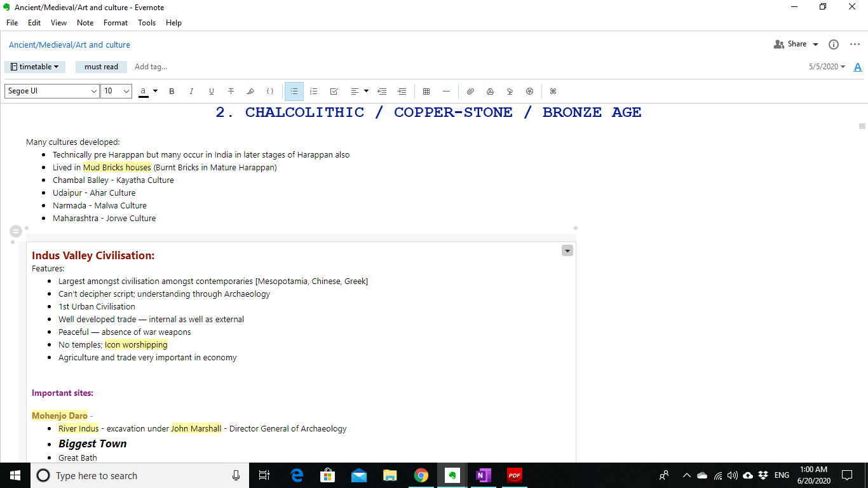
Task: Insert a checkbox to-do item
Action: click(x=334, y=91)
